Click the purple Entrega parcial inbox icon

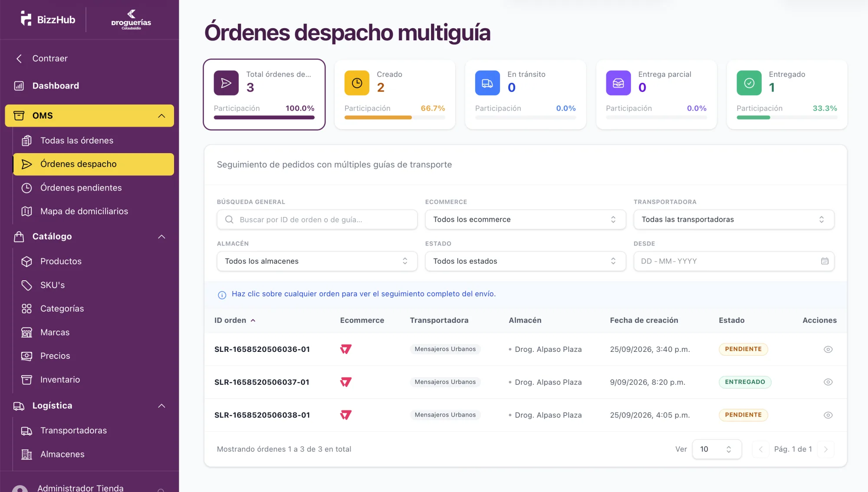(618, 83)
